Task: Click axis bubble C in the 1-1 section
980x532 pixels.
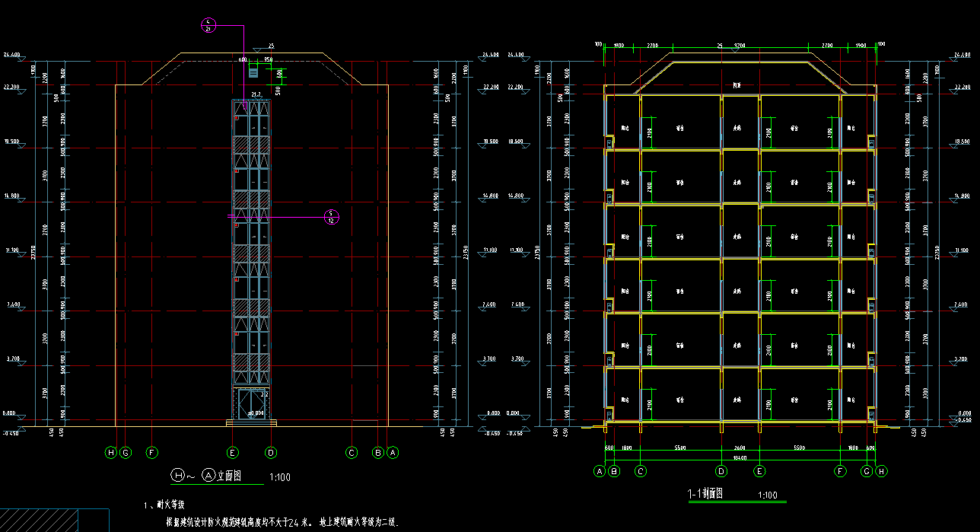Action: coord(641,472)
